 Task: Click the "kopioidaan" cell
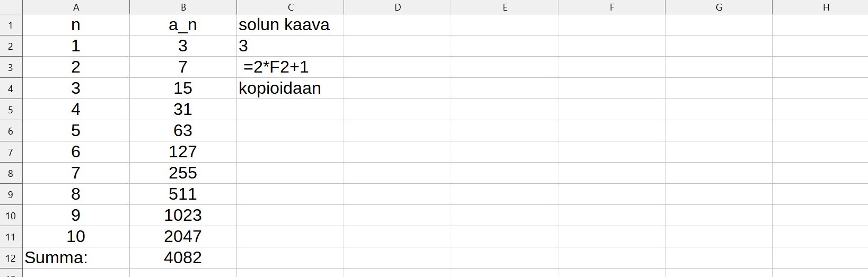point(290,88)
